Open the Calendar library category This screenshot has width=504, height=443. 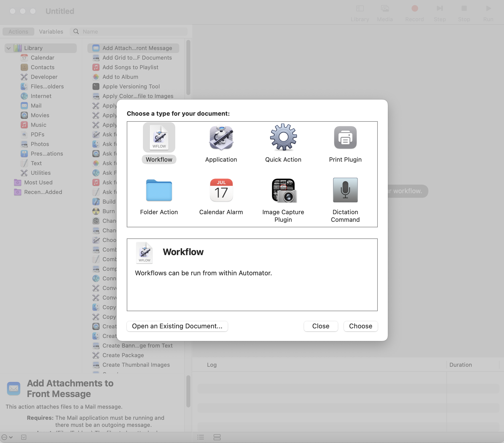[42, 58]
